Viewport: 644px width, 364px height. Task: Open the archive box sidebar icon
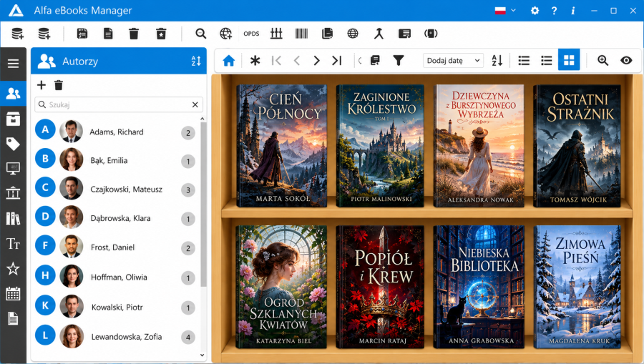pyautogui.click(x=13, y=119)
